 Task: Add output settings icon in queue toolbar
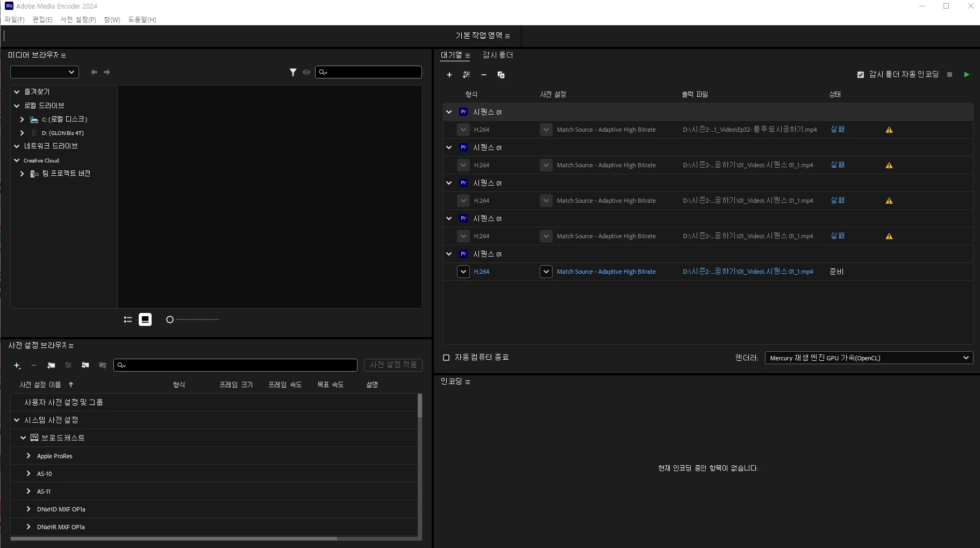click(466, 75)
